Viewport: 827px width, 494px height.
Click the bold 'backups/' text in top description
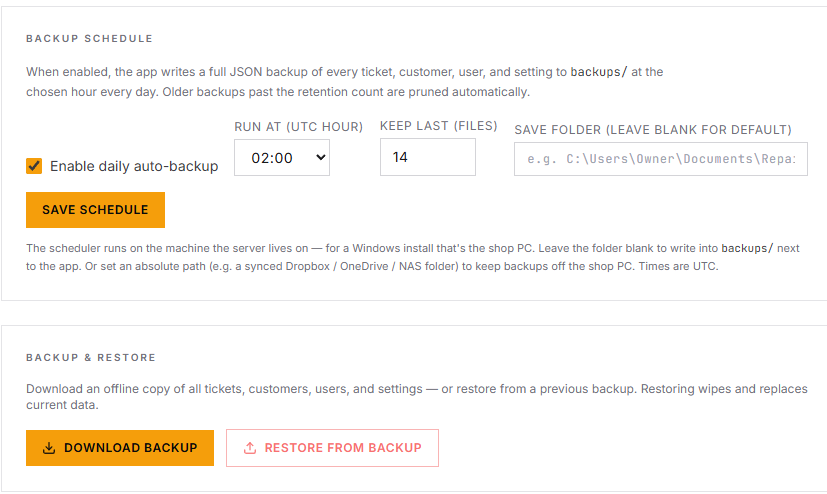(599, 72)
